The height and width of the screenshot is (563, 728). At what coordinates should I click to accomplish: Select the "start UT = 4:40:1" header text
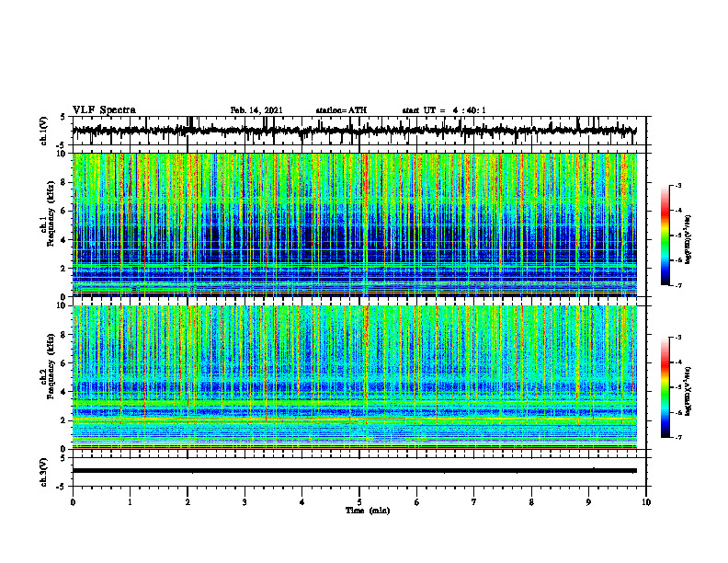click(444, 110)
